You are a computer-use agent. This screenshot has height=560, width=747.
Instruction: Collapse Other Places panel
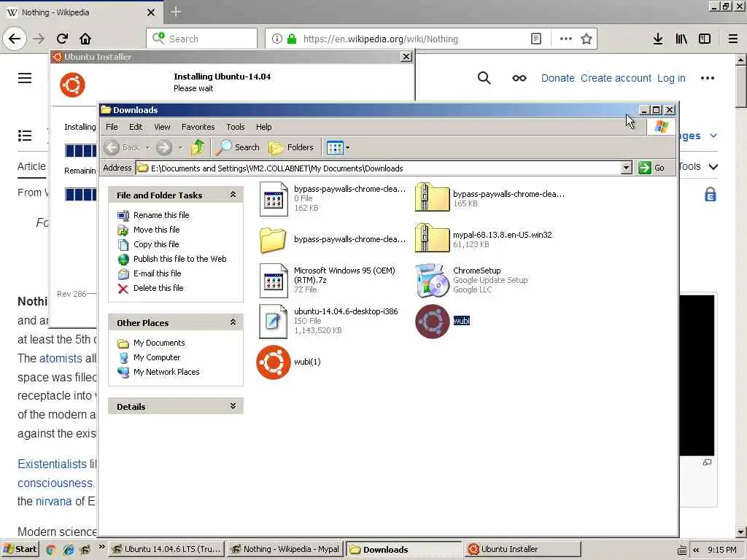tap(233, 322)
